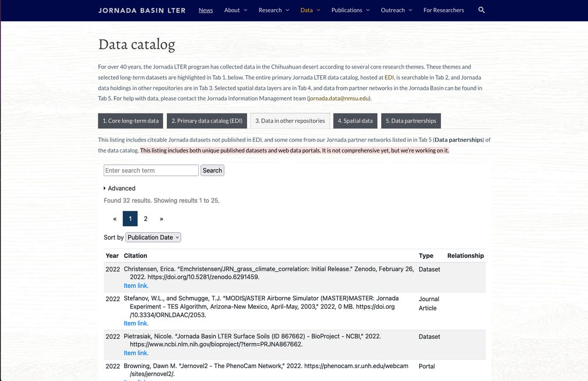Click the jornada.data@nmsu.edu email link
Image resolution: width=588 pixels, height=381 pixels.
(339, 98)
